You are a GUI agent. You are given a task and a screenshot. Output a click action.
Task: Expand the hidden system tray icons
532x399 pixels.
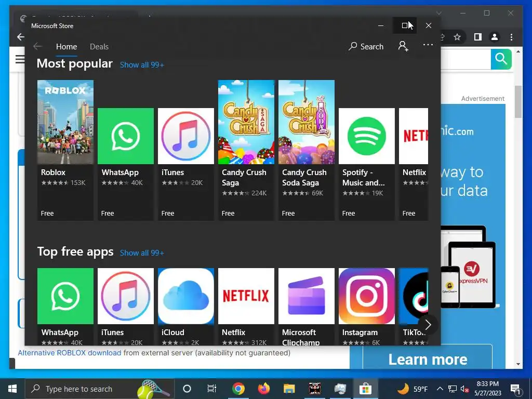(440, 389)
